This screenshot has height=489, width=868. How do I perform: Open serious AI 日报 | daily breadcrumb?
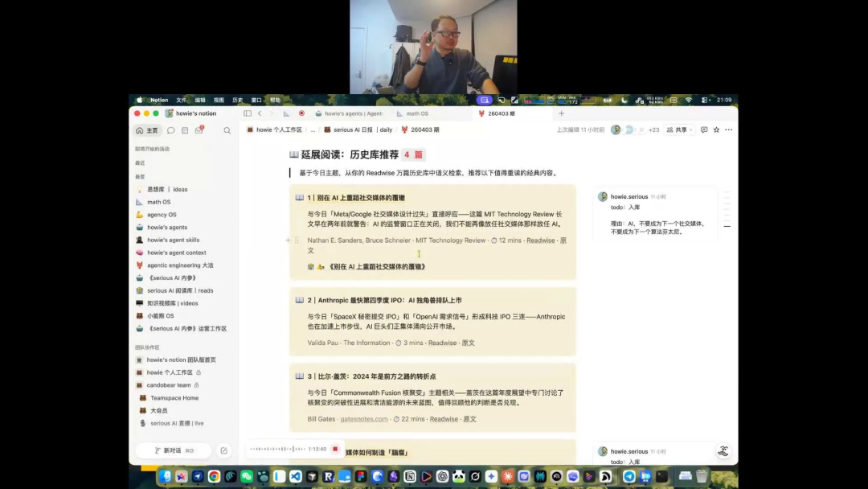[358, 129]
